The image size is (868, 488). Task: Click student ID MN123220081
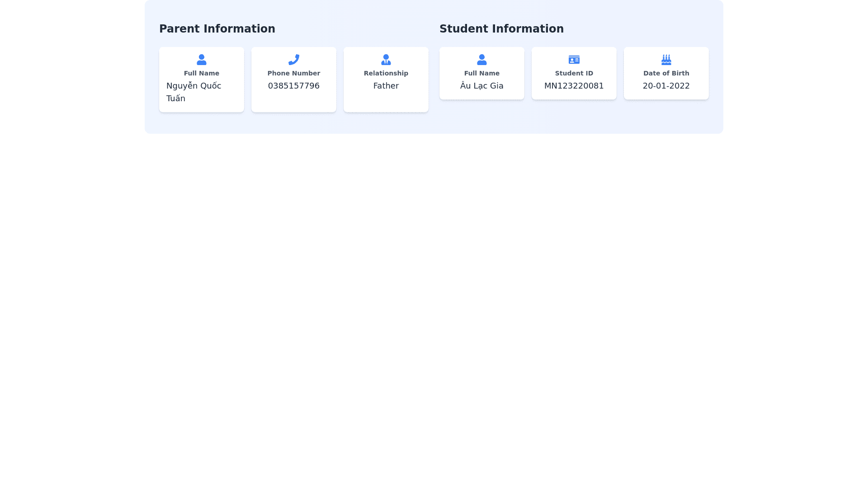coord(574,86)
